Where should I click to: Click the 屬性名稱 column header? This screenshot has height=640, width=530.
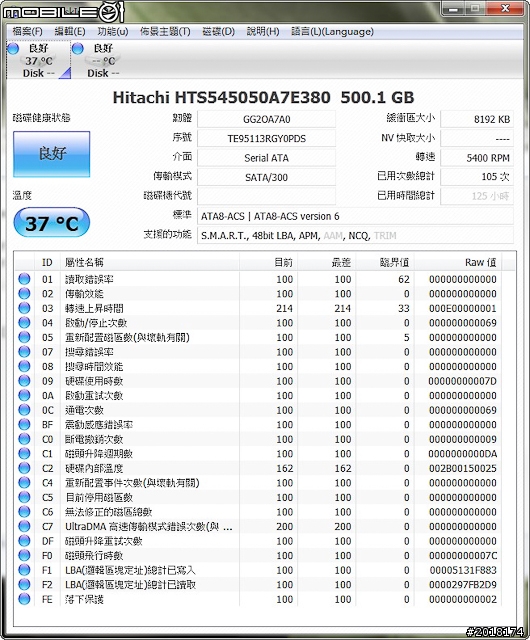pyautogui.click(x=149, y=262)
